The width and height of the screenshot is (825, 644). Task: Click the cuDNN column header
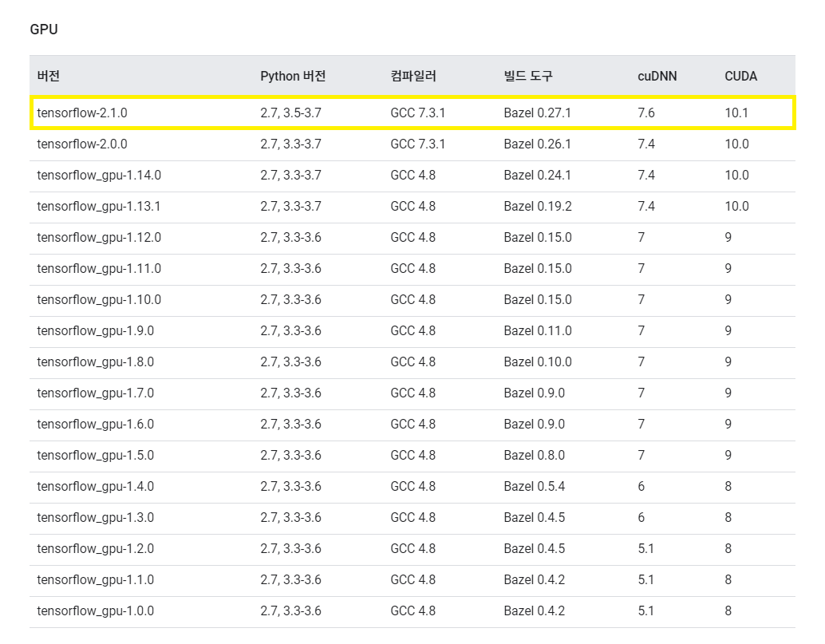coord(657,76)
